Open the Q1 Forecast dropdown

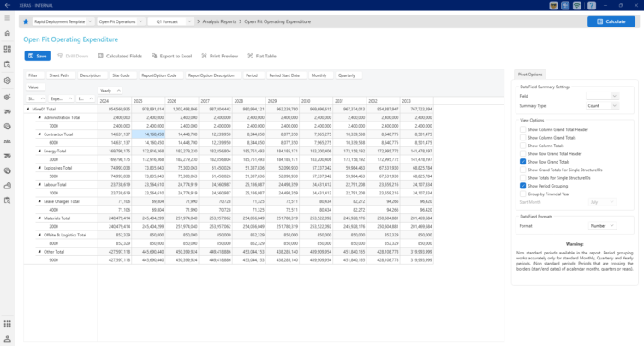[170, 21]
